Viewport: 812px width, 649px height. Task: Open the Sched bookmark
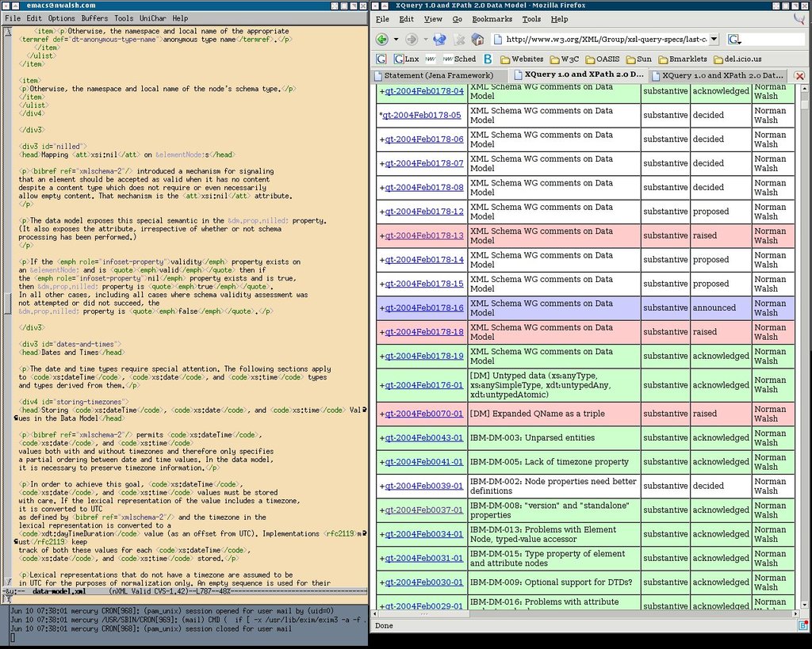pos(459,59)
